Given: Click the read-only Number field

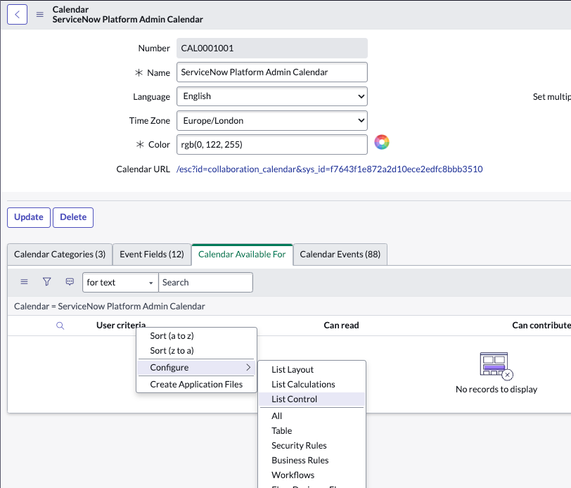Looking at the screenshot, I should [x=272, y=48].
